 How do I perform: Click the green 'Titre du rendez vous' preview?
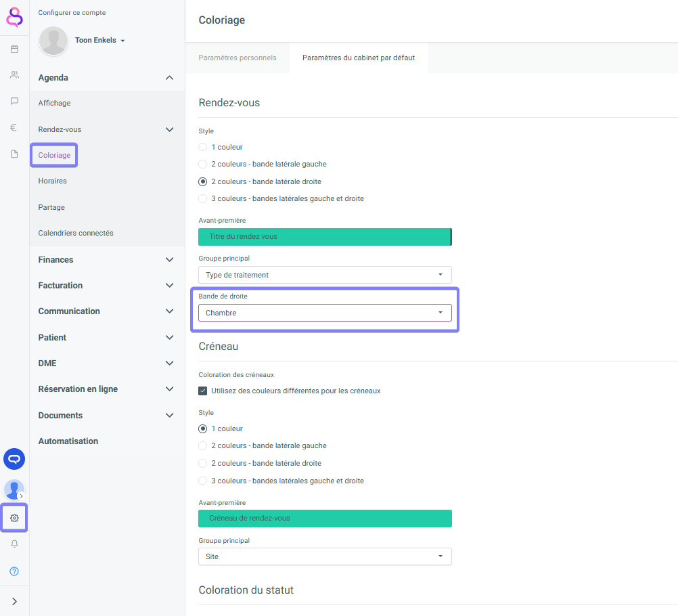[x=324, y=237]
